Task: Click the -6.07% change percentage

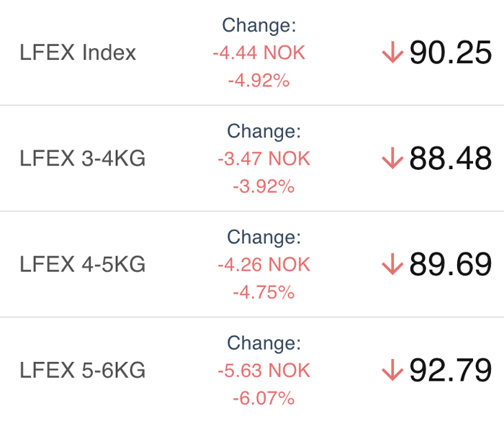Action: tap(264, 399)
